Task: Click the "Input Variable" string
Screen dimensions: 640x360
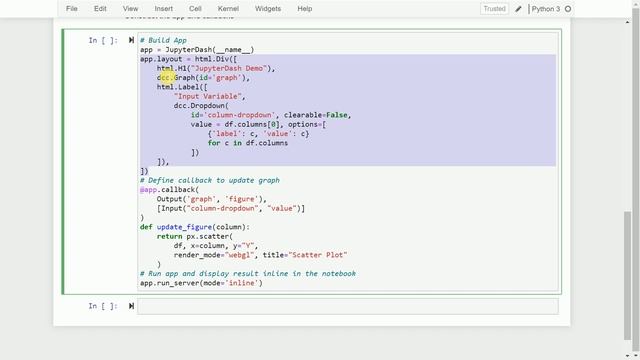Action: pos(207,96)
